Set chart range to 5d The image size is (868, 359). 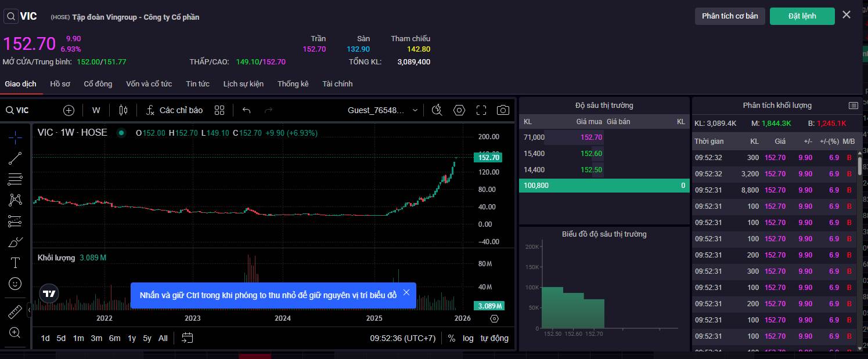(x=61, y=338)
